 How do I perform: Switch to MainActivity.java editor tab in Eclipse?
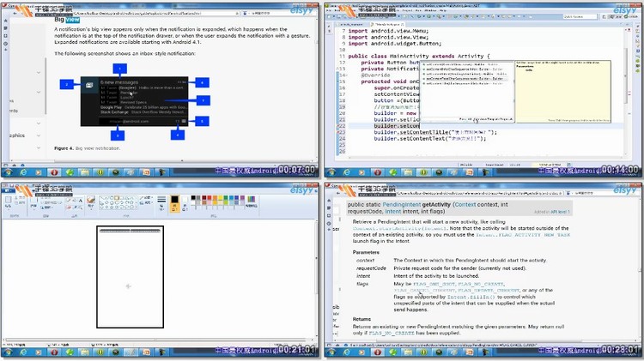[388, 24]
